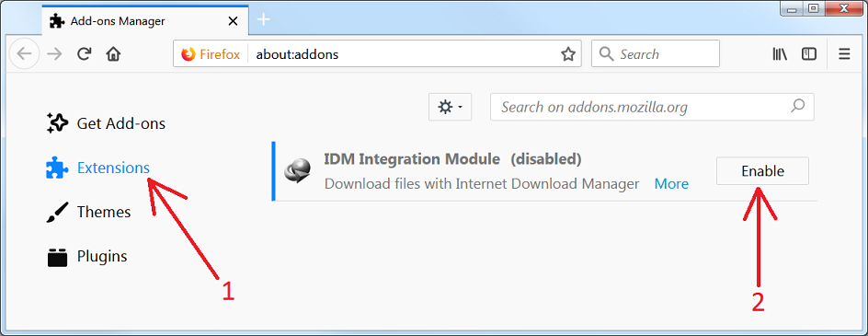
Task: Click the magnifier icon in add-ons search
Action: [798, 106]
